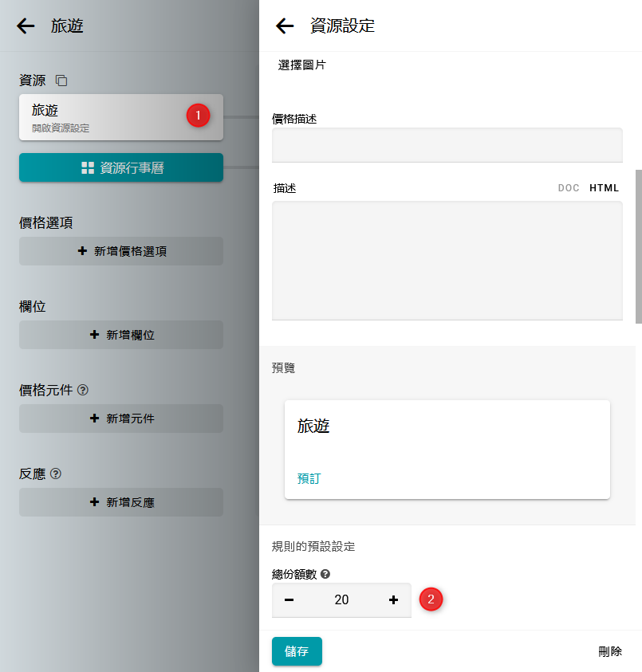Click into the 描述 text area

[447, 260]
